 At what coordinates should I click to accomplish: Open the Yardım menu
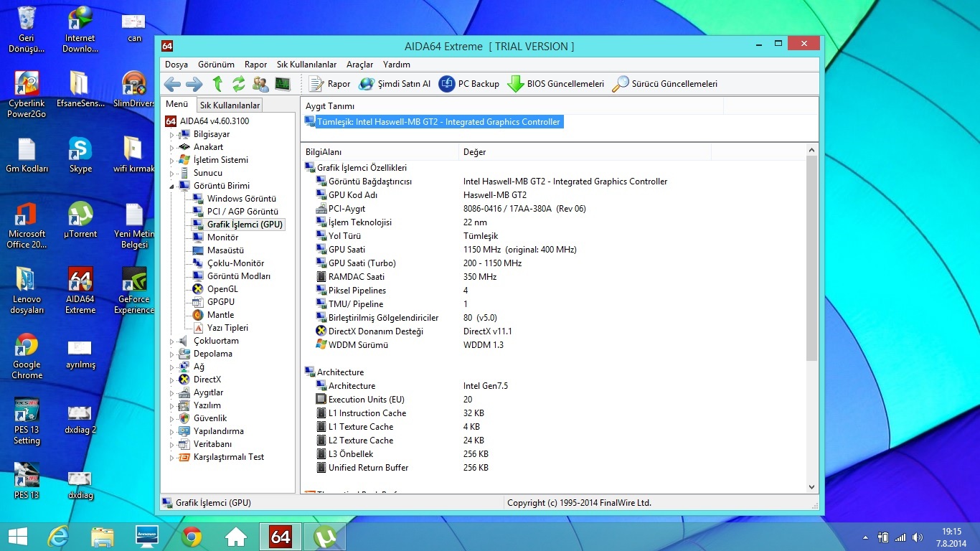397,65
